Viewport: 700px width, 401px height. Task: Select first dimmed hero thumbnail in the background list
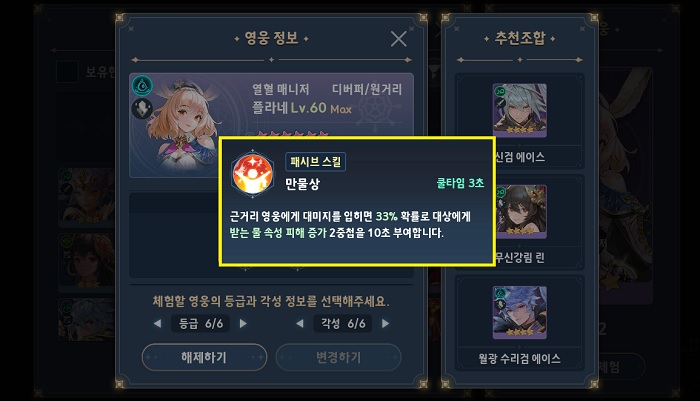click(87, 196)
